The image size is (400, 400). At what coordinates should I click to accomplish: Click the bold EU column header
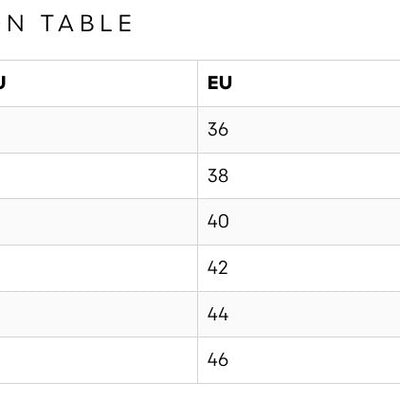(219, 83)
